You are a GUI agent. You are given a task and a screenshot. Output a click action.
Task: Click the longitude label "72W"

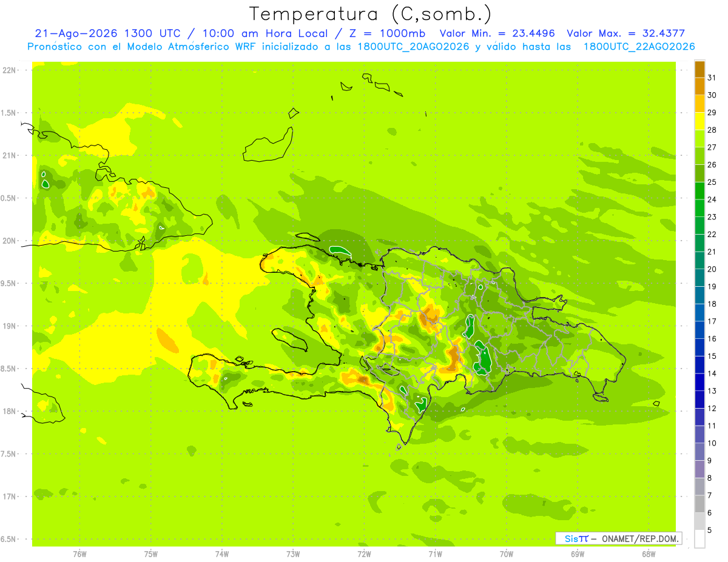click(x=364, y=554)
